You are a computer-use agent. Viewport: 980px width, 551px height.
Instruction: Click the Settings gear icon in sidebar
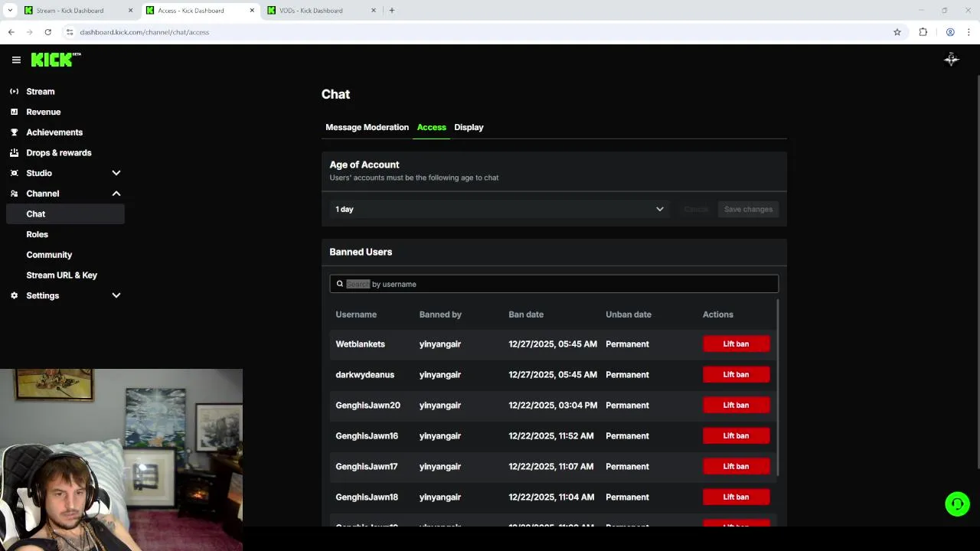(x=14, y=295)
